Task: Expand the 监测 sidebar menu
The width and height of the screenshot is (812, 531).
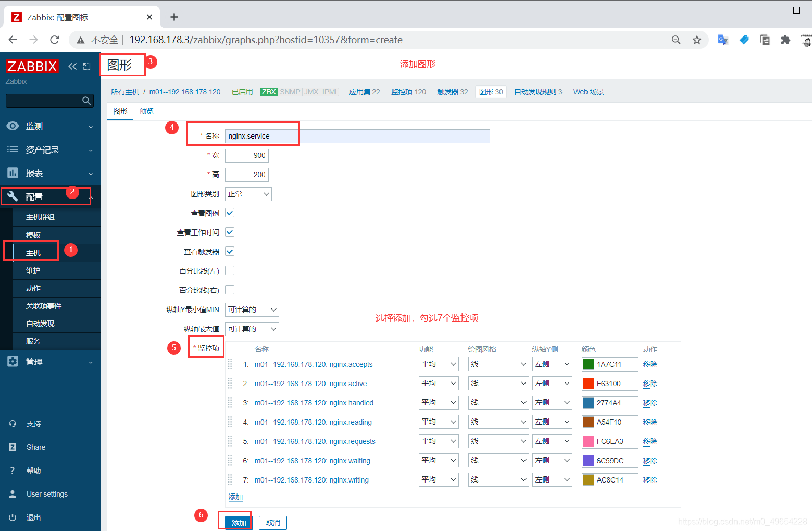Action: click(51, 126)
